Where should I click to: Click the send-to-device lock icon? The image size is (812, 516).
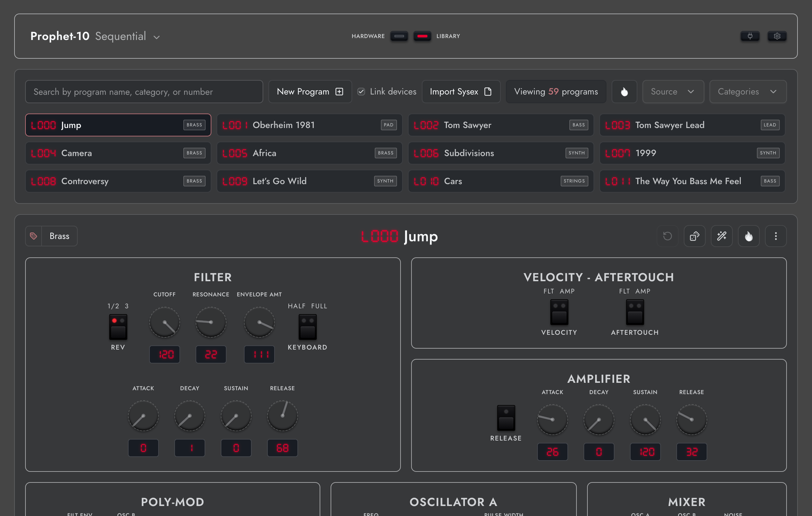pyautogui.click(x=694, y=236)
